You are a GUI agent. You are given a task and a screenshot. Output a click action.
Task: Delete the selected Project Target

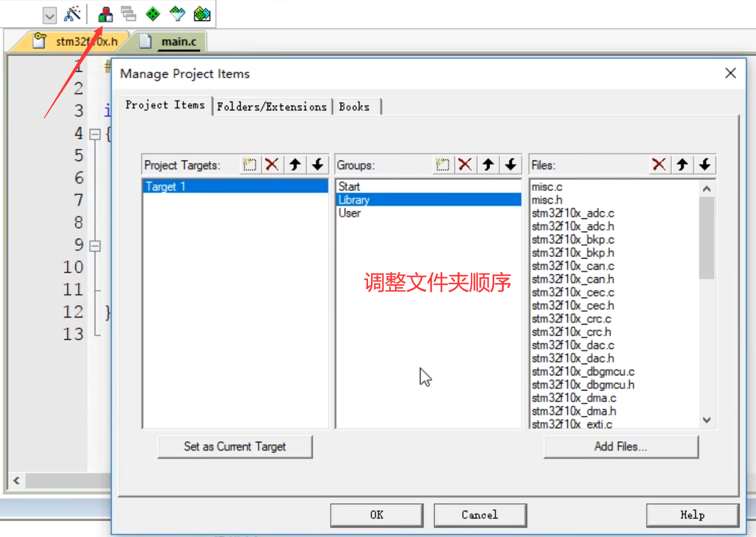(272, 165)
